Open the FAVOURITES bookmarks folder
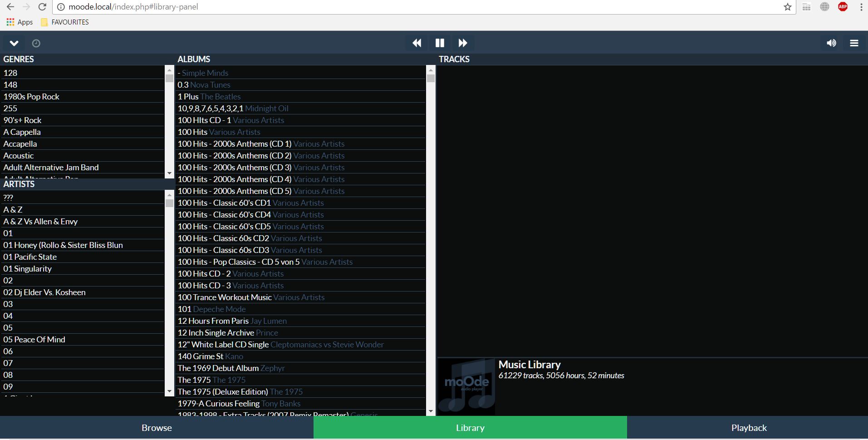 (x=65, y=22)
